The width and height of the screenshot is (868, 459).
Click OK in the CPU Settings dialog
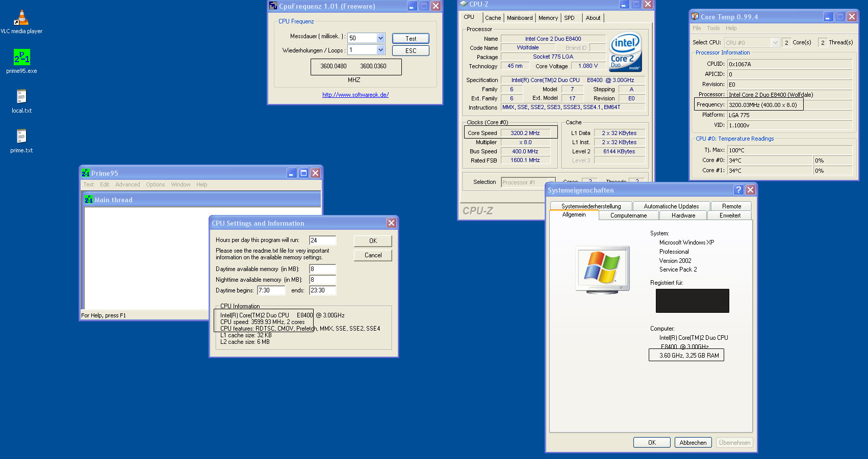[x=373, y=241]
